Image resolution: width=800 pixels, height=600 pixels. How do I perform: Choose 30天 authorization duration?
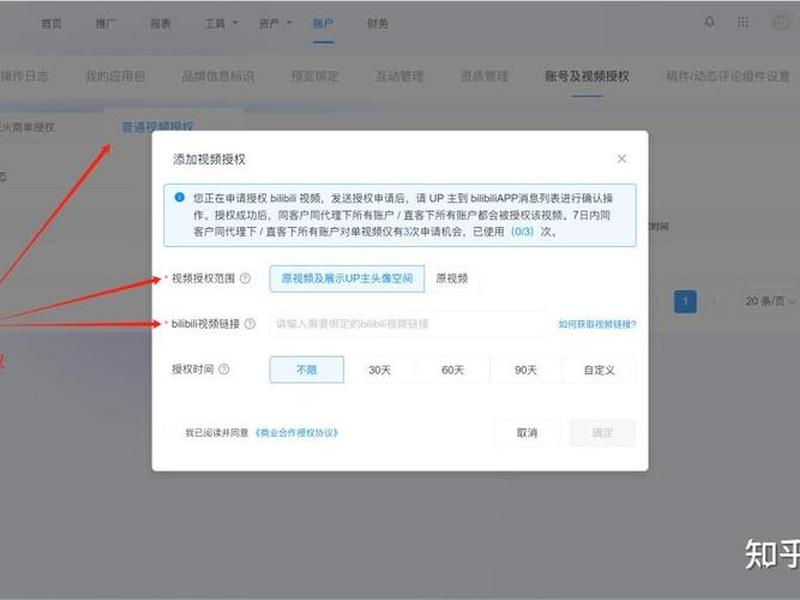click(380, 370)
